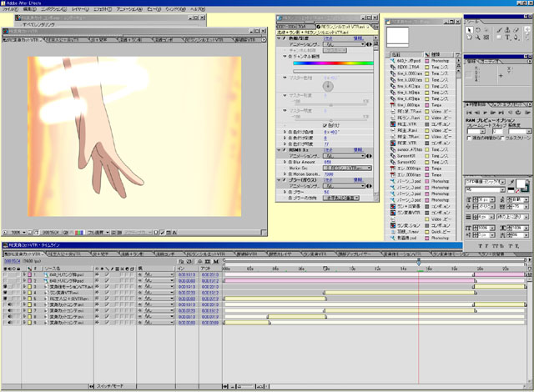Select the Rectangular Mask tool

point(500,38)
